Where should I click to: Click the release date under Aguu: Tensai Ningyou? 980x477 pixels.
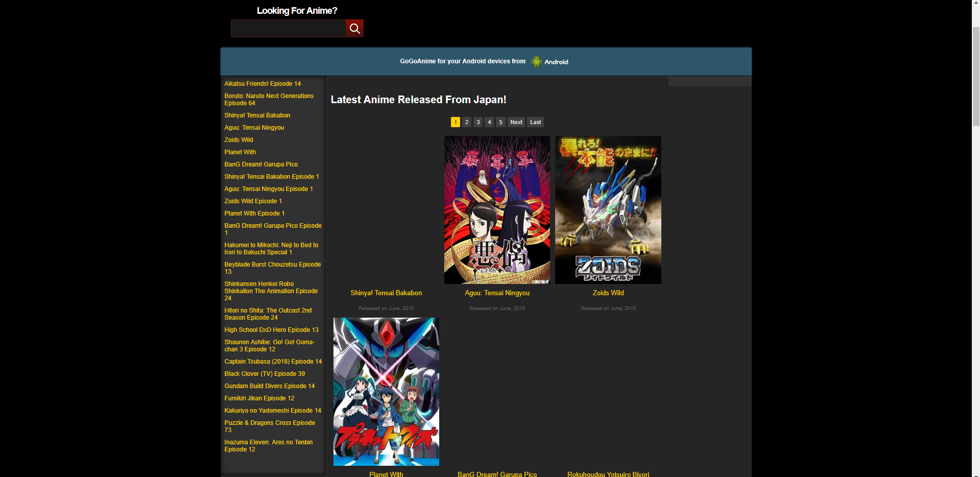point(497,308)
